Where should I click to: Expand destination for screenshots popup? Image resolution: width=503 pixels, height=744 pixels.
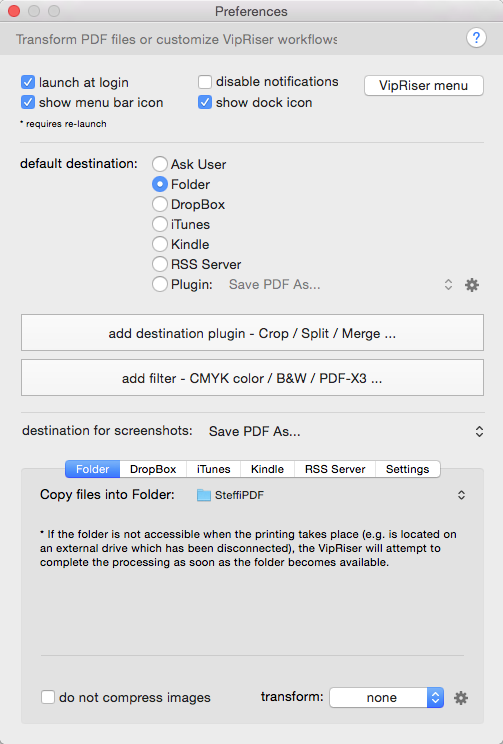[346, 431]
